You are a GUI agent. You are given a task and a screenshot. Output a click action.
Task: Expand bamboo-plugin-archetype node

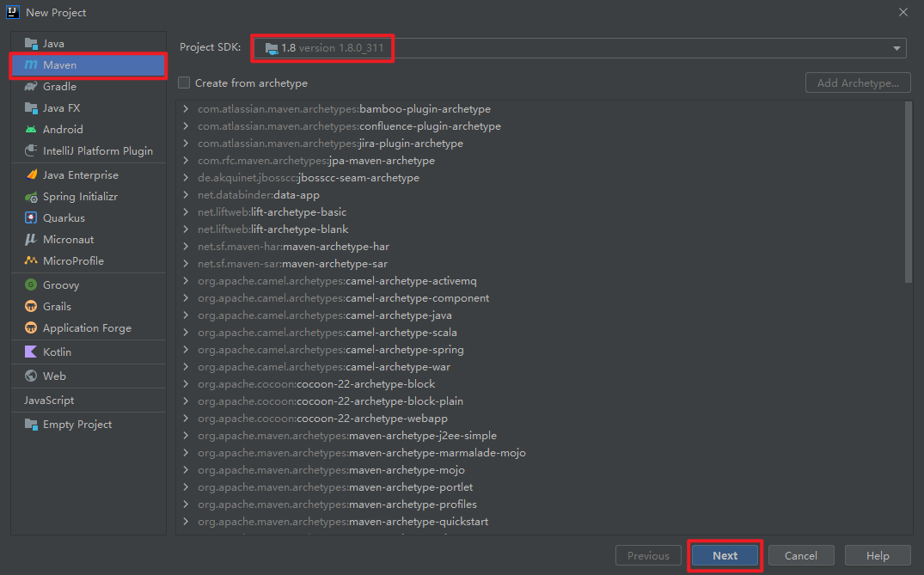[186, 109]
